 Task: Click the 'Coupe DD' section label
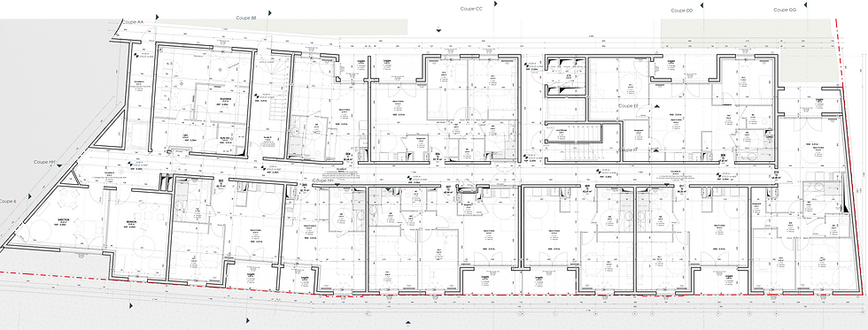(x=682, y=11)
